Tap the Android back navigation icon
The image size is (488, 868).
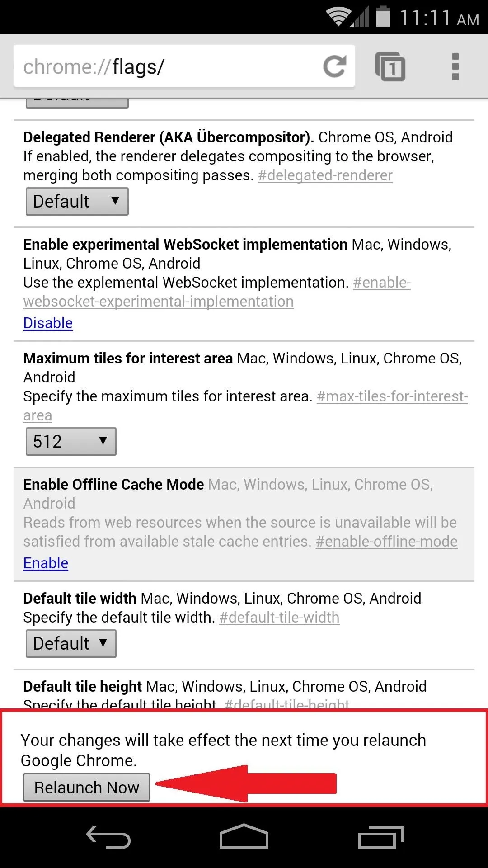[108, 837]
